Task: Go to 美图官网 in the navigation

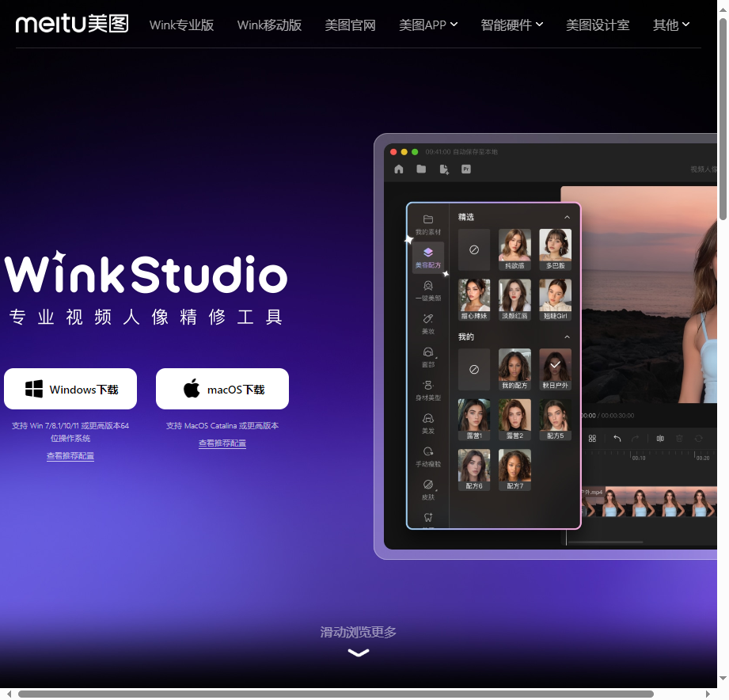Action: tap(350, 25)
